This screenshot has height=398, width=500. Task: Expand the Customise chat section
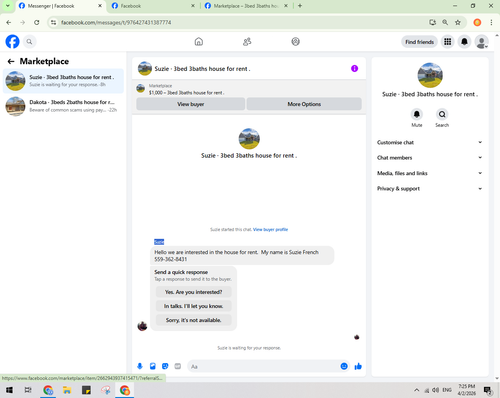coord(430,142)
